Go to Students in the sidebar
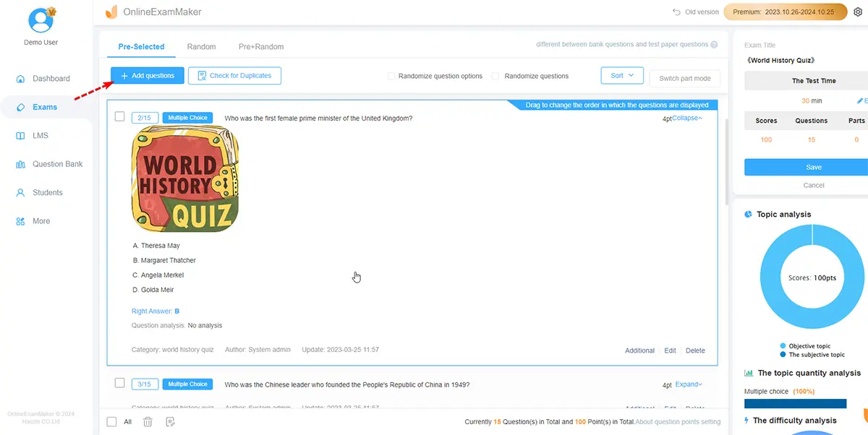This screenshot has height=435, width=868. click(47, 193)
